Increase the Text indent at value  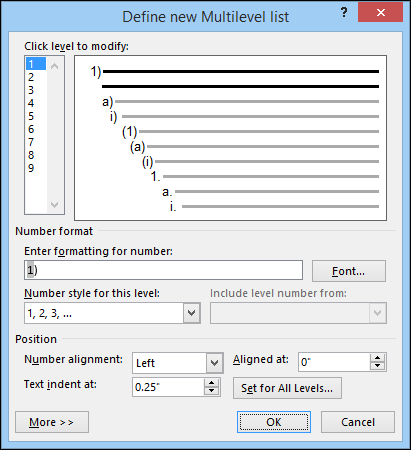click(x=211, y=383)
